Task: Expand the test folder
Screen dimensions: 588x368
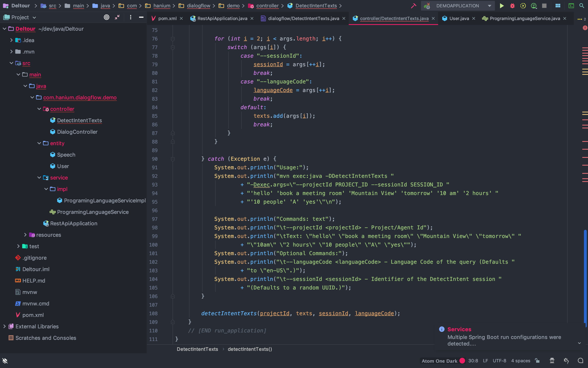Action: click(x=18, y=246)
